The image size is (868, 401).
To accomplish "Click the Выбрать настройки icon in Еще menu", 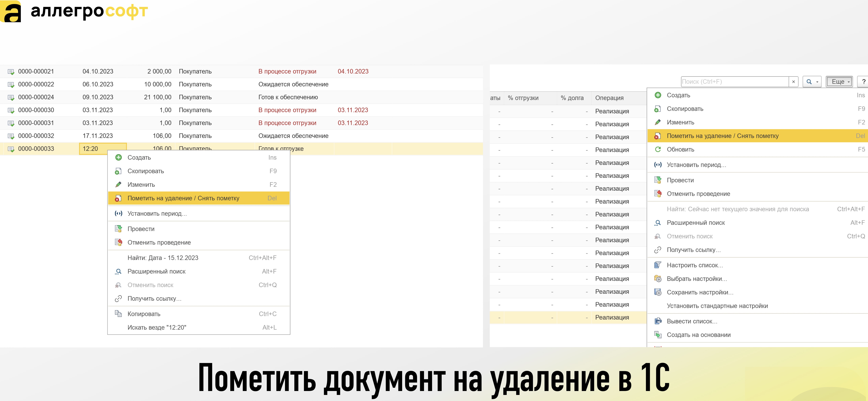I will [658, 279].
